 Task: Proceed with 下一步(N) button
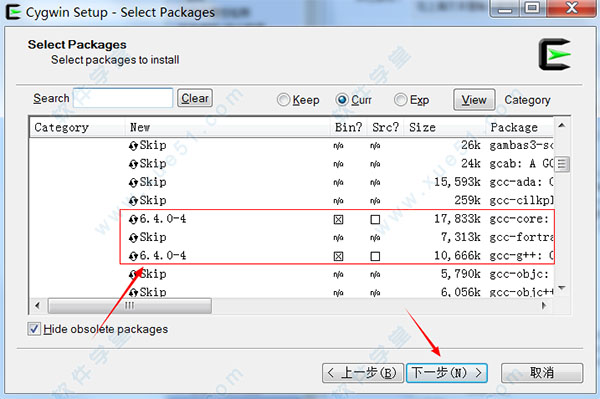pyautogui.click(x=447, y=373)
